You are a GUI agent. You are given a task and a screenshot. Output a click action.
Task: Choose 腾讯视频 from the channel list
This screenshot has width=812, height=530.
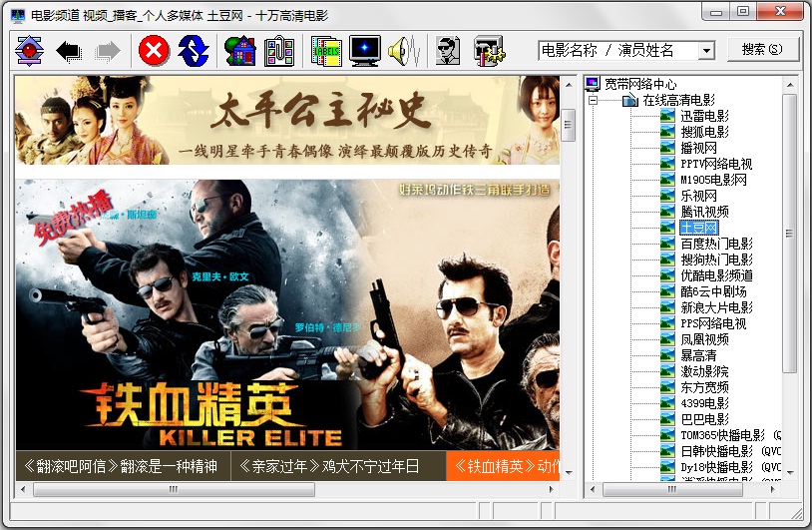pyautogui.click(x=704, y=212)
